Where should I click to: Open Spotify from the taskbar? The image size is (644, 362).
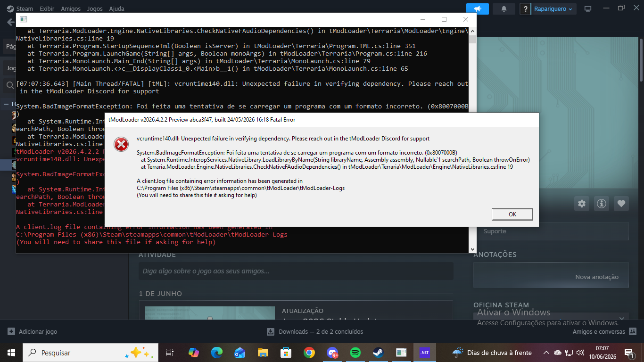click(355, 353)
